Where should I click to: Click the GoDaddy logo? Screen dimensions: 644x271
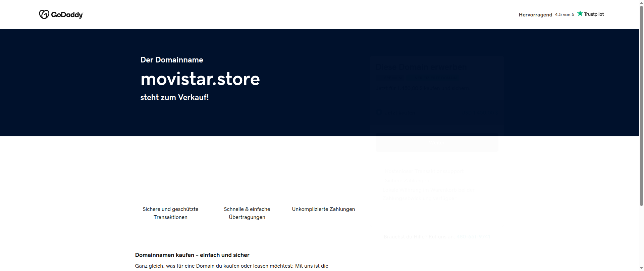tap(61, 14)
